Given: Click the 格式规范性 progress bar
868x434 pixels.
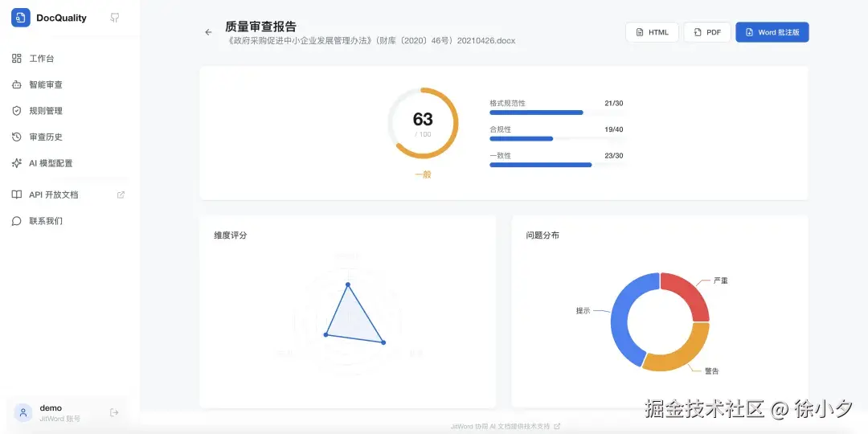Looking at the screenshot, I should click(556, 113).
